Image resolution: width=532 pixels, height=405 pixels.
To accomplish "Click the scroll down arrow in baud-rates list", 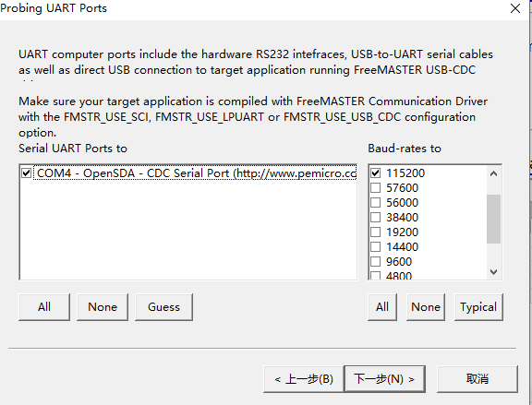I will click(493, 272).
